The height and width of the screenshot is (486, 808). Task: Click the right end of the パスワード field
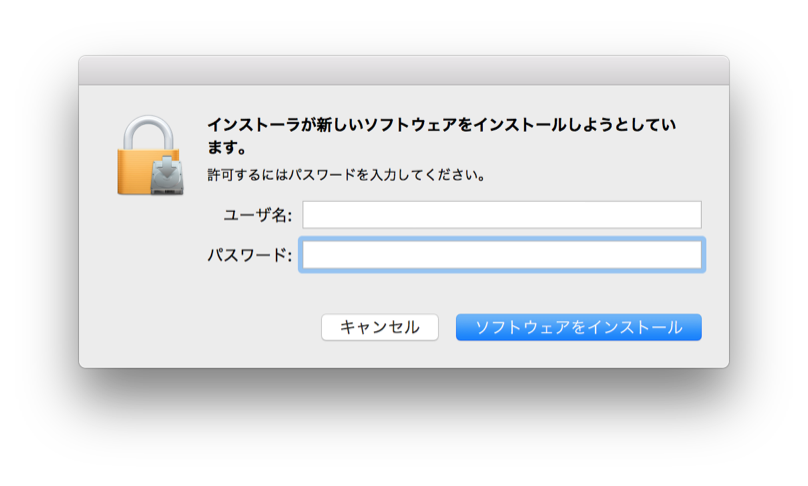pyautogui.click(x=691, y=255)
